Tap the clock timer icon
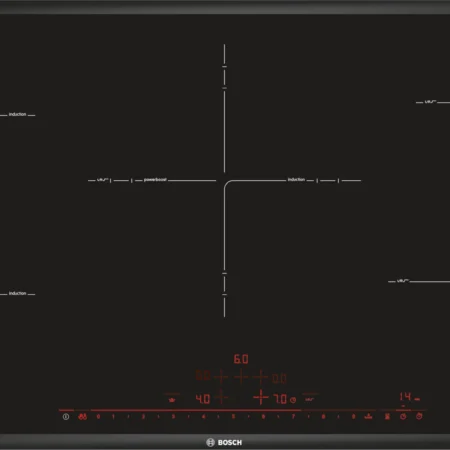 click(403, 416)
